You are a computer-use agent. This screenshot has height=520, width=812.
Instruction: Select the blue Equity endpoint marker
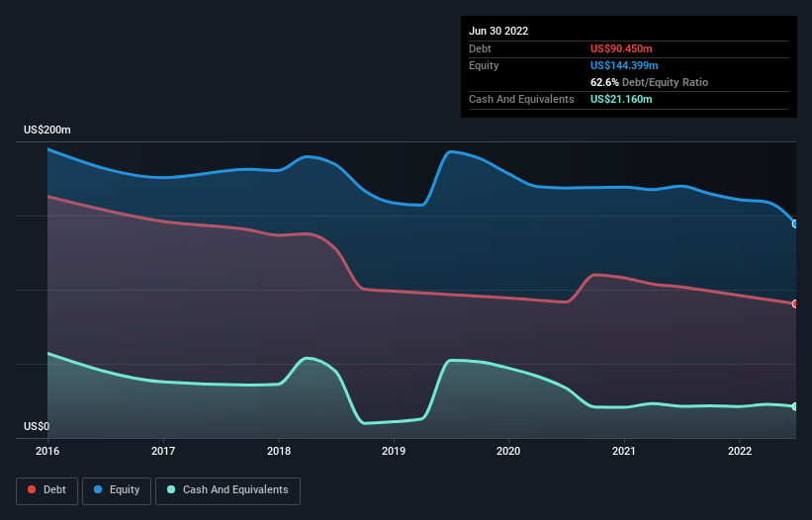coord(795,224)
